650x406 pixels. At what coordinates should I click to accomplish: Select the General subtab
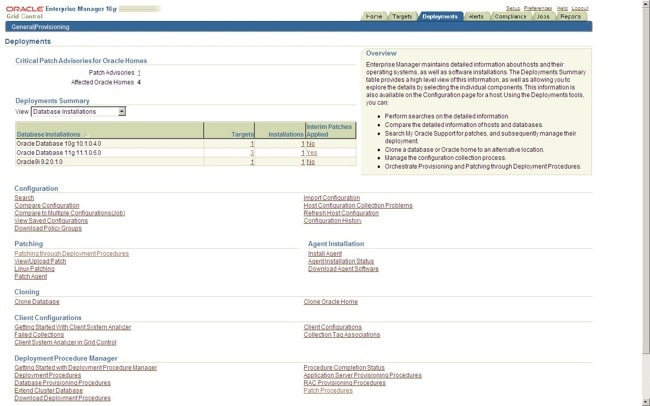tap(21, 27)
